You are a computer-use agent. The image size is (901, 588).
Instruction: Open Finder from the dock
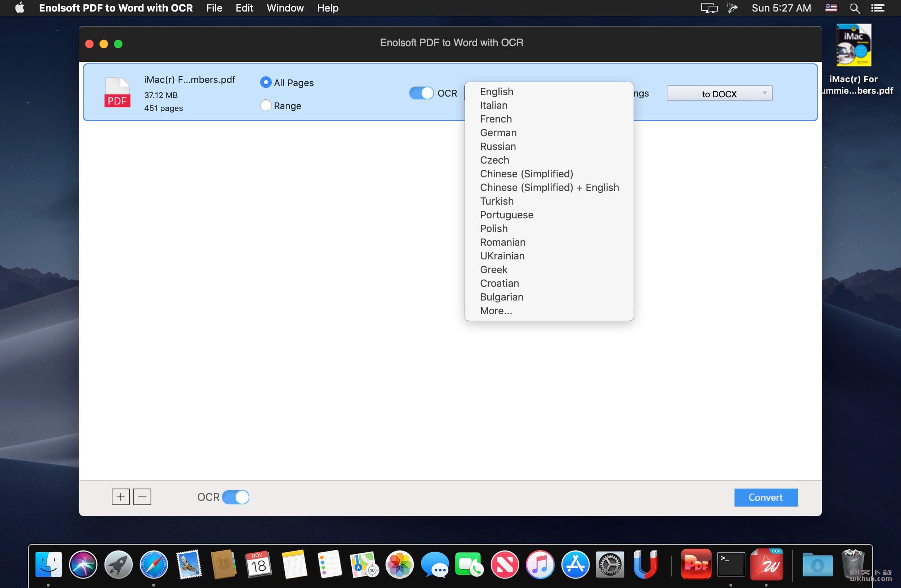(48, 564)
